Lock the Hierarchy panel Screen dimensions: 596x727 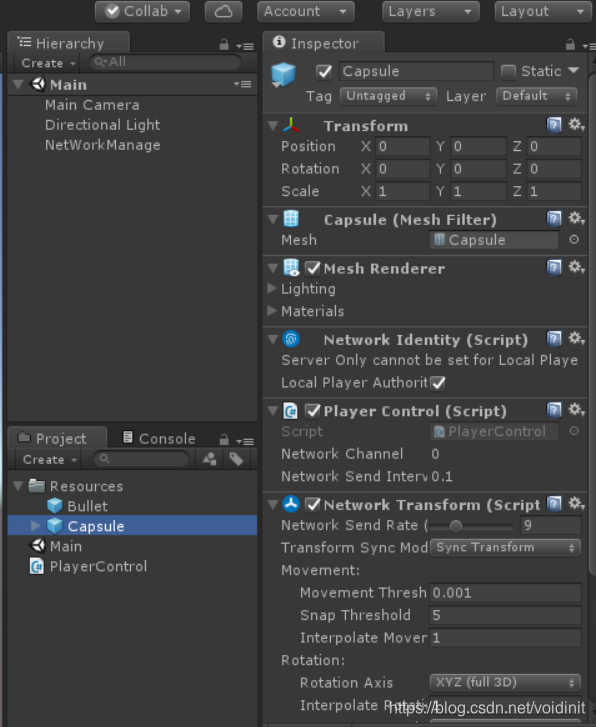[224, 45]
